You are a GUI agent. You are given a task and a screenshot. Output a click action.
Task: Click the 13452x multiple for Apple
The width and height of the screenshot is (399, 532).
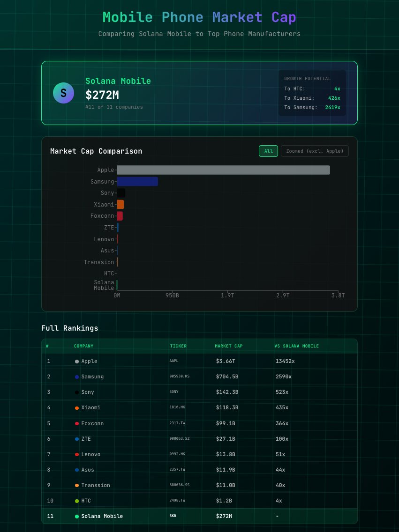[285, 361]
